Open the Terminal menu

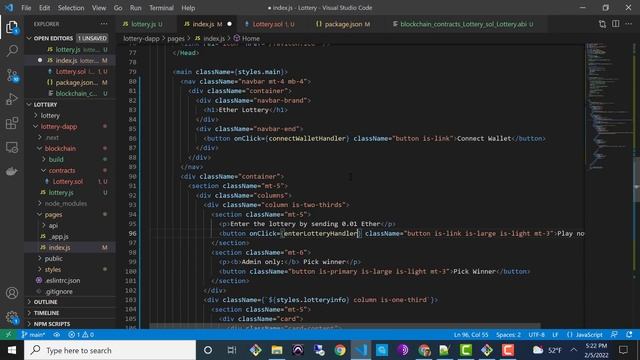(161, 8)
